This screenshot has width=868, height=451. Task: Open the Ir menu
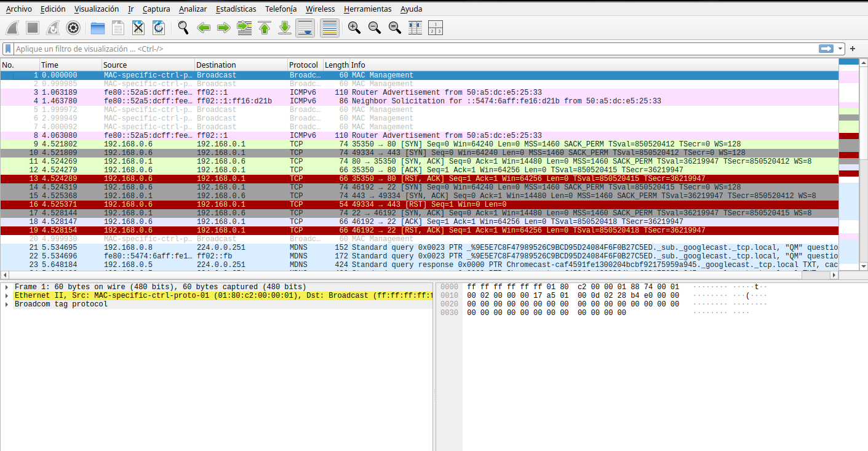[x=131, y=9]
